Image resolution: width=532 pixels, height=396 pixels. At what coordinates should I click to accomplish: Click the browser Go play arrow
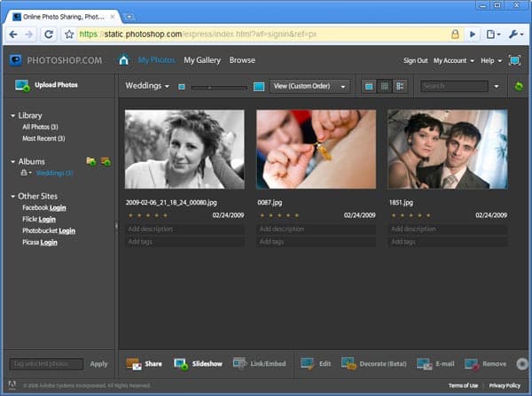[x=473, y=35]
